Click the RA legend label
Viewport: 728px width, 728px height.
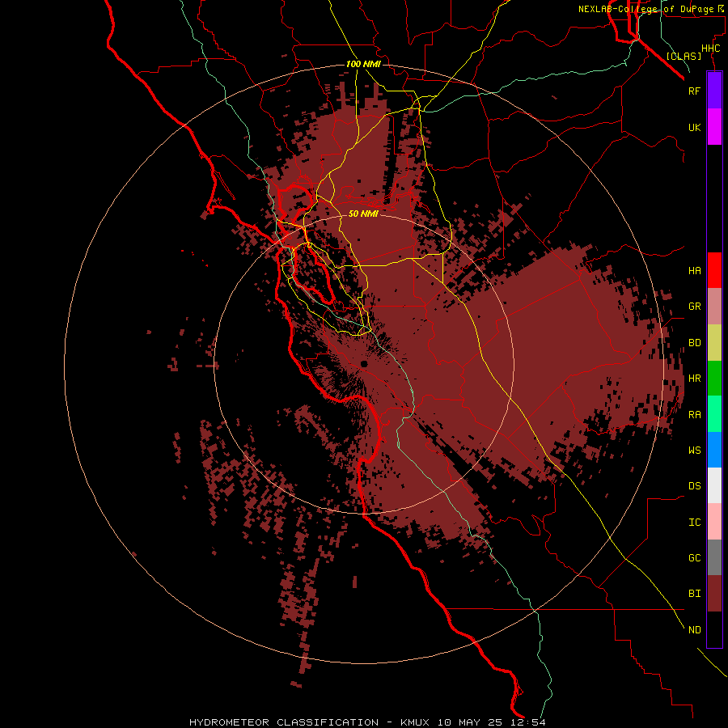[x=694, y=415]
